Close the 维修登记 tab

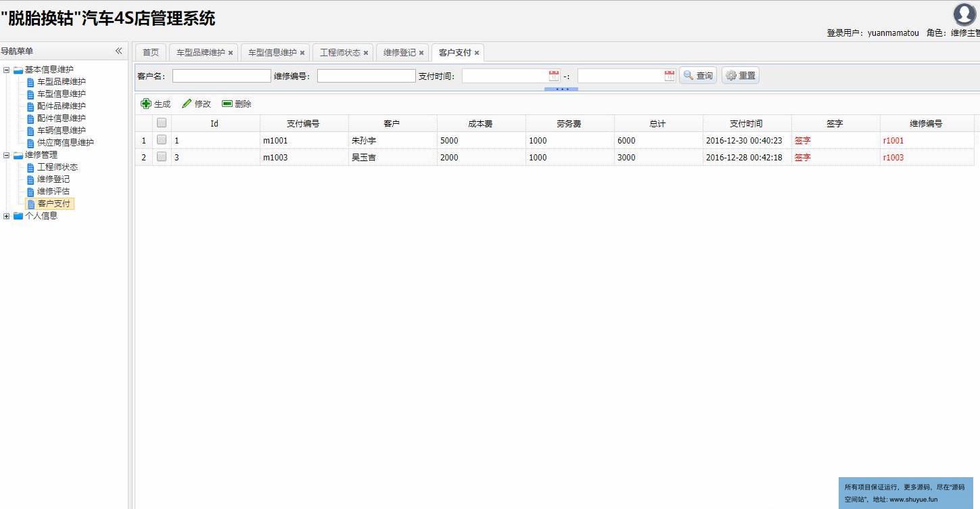coord(421,53)
